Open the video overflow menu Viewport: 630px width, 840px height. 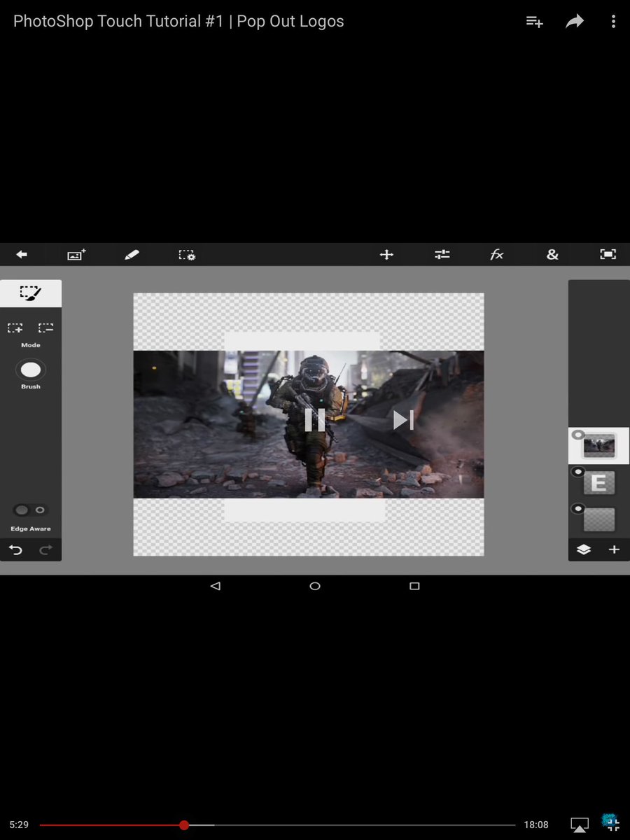coord(613,22)
